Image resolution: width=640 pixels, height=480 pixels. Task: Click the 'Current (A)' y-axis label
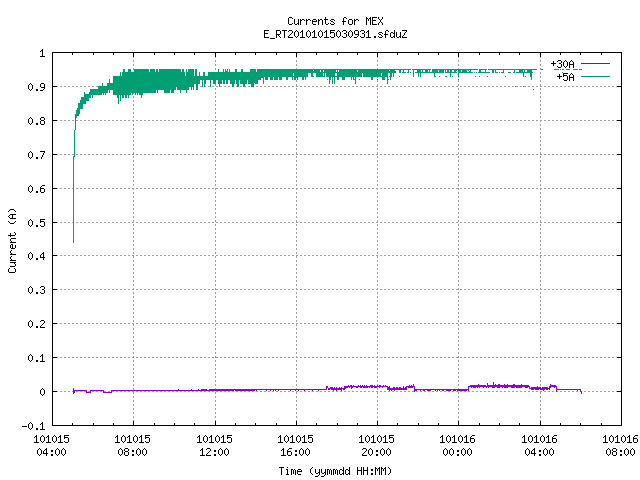coord(12,240)
